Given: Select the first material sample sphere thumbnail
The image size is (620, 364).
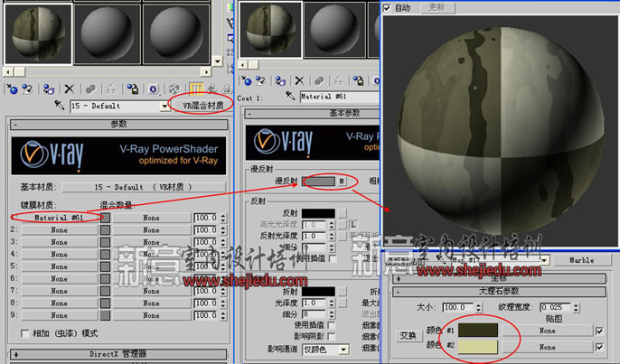Looking at the screenshot, I should point(35,33).
